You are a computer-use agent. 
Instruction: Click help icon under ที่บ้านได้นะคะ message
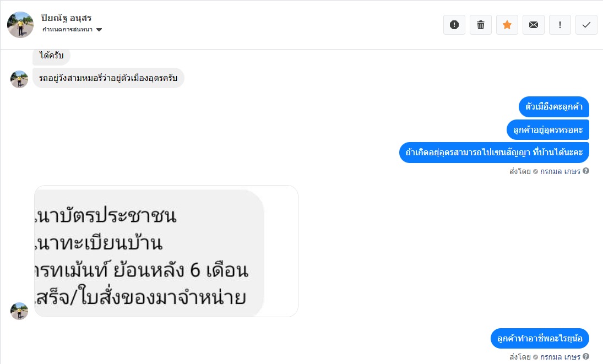[x=586, y=171]
